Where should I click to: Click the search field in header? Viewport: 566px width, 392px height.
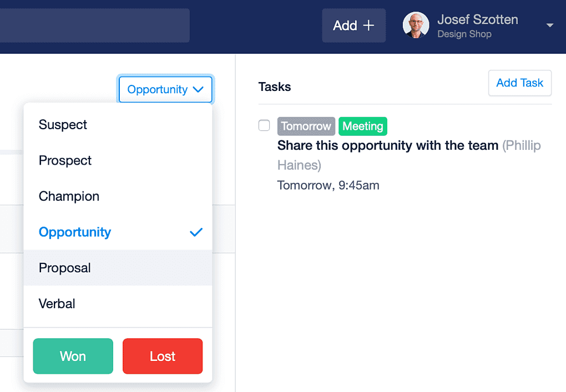[x=94, y=26]
